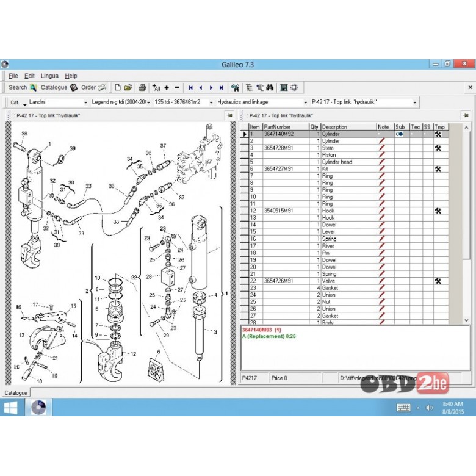Click wrench icon in Valve row
This screenshot has width=476, height=476.
tap(438, 281)
